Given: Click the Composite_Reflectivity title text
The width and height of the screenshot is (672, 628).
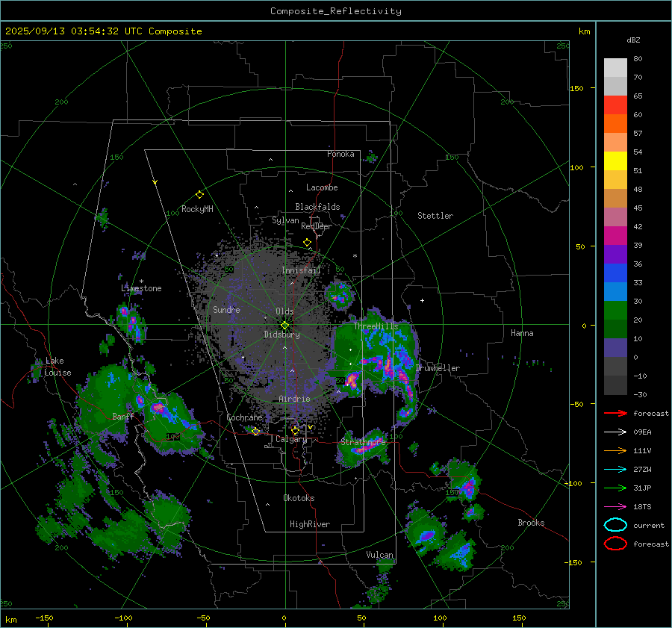Looking at the screenshot, I should coord(336,11).
